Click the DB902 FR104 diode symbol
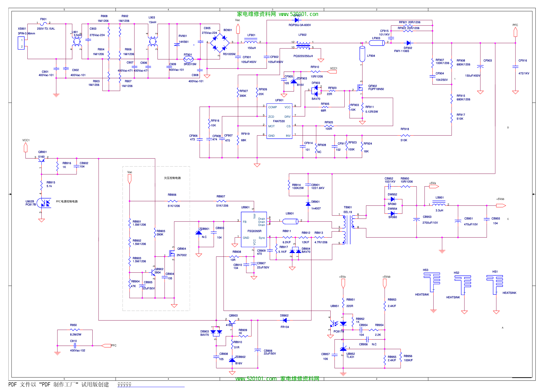 tap(285, 320)
